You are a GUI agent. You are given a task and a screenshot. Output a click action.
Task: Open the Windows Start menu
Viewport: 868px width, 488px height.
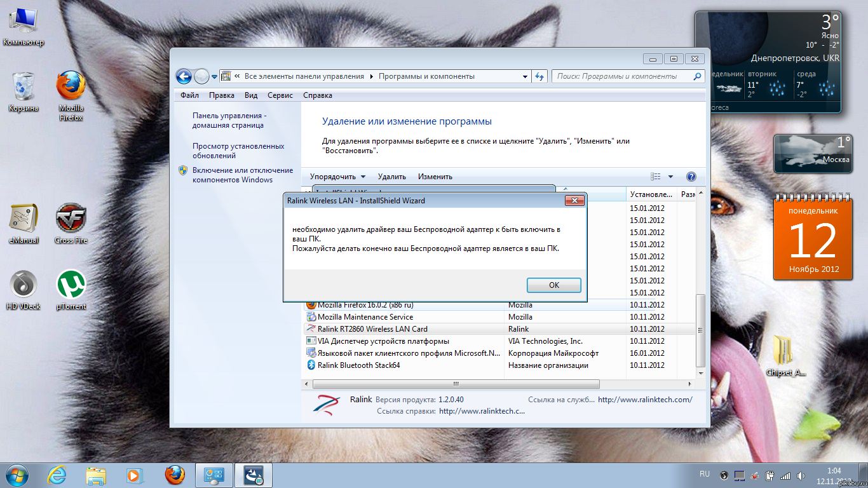[16, 475]
